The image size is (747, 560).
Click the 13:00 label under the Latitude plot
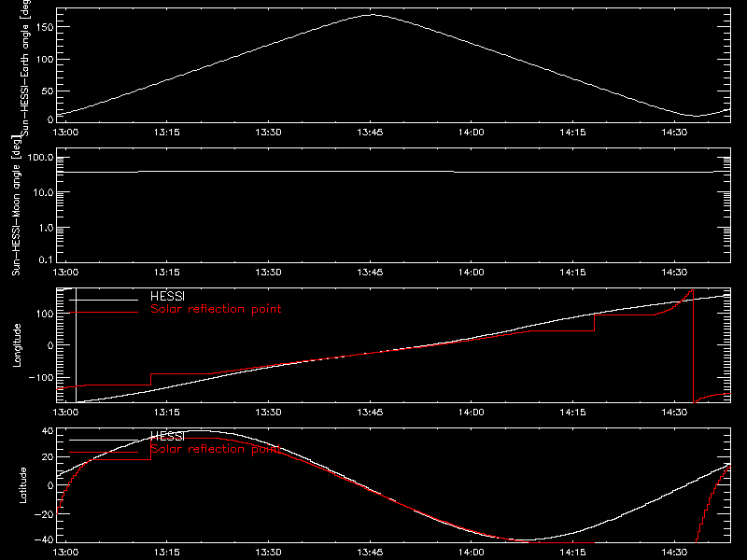[x=65, y=553]
